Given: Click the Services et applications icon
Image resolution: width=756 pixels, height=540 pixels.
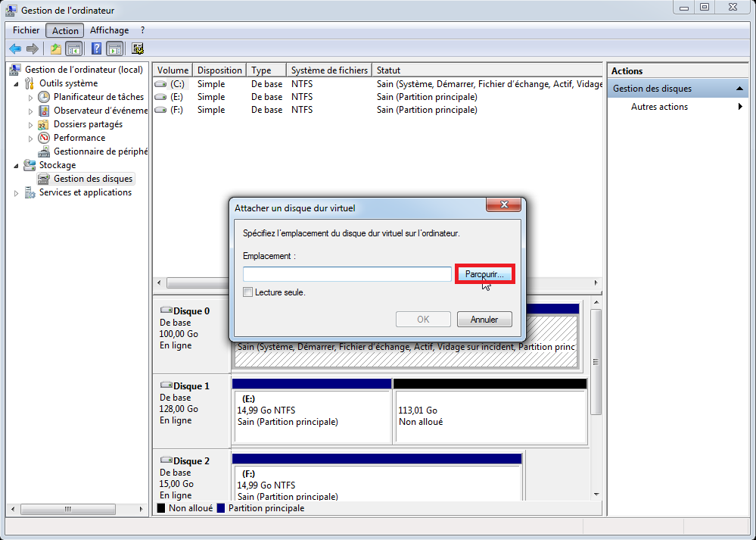Looking at the screenshot, I should click(x=30, y=192).
